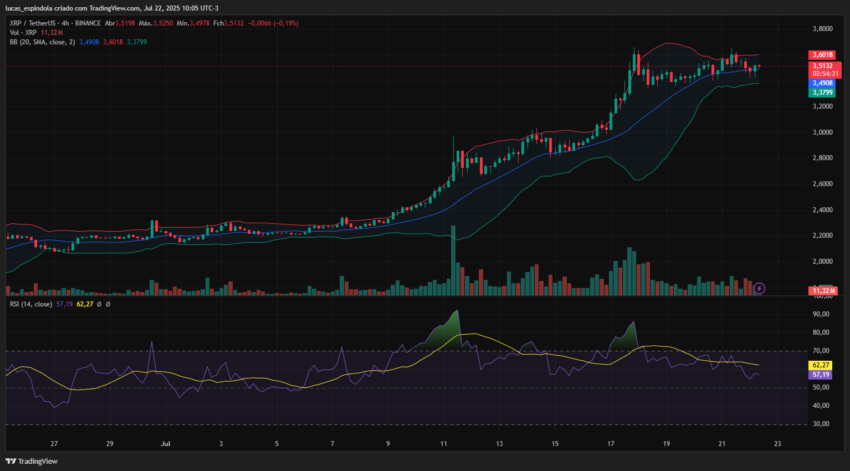
Task: Click the purple 57,19 RSI value label
Action: click(x=820, y=375)
